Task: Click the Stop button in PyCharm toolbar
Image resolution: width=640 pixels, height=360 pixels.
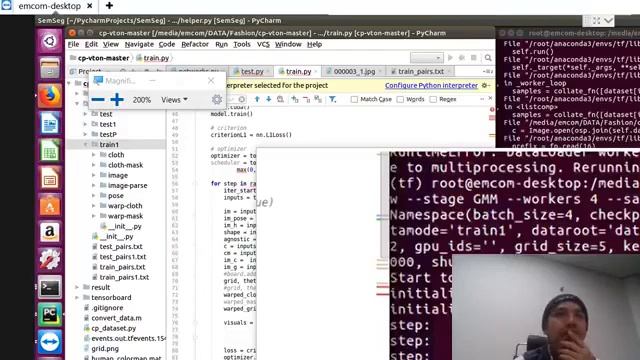Action: 473,58
